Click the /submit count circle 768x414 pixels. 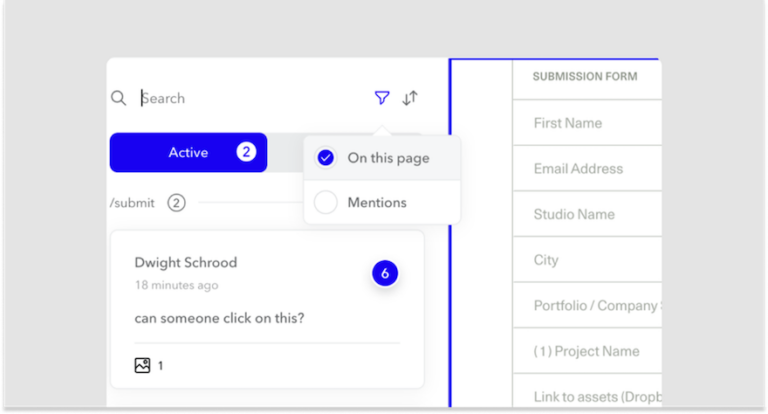click(x=176, y=203)
